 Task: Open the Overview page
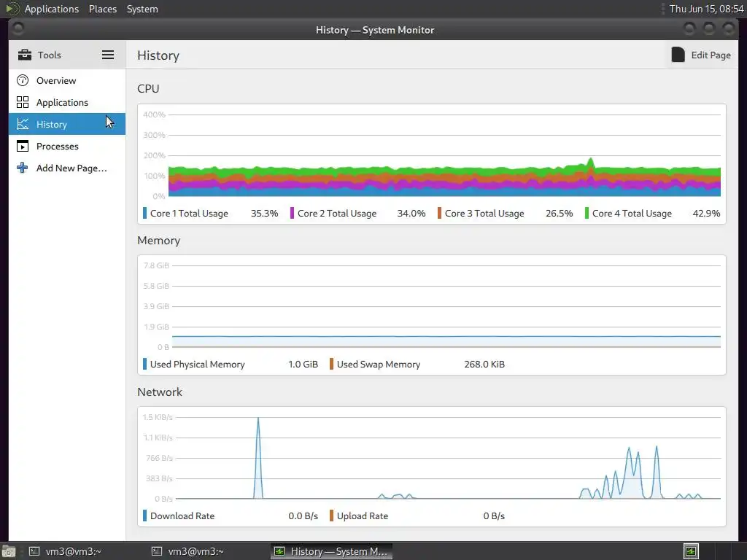(x=66, y=80)
